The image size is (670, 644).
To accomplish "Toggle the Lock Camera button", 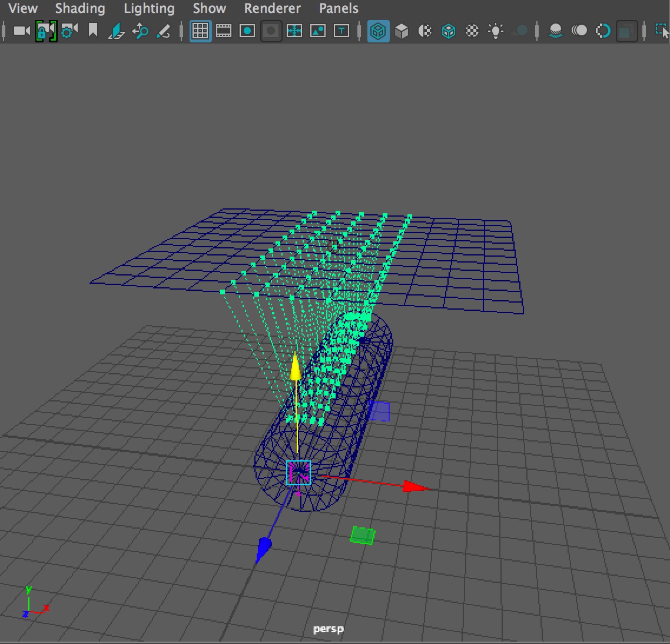I will (x=45, y=31).
